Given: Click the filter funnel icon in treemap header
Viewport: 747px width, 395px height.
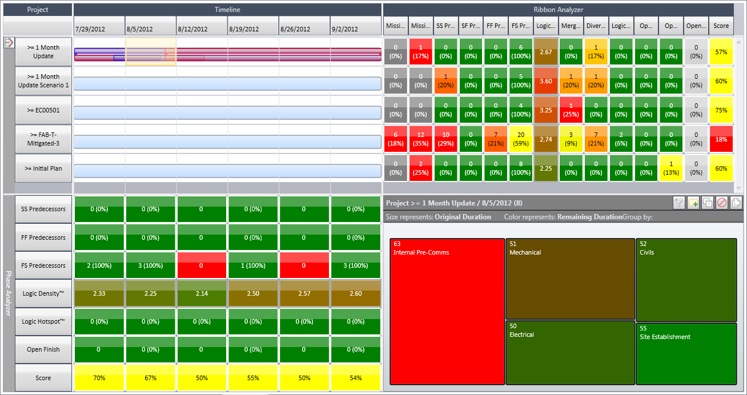Looking at the screenshot, I should (679, 203).
